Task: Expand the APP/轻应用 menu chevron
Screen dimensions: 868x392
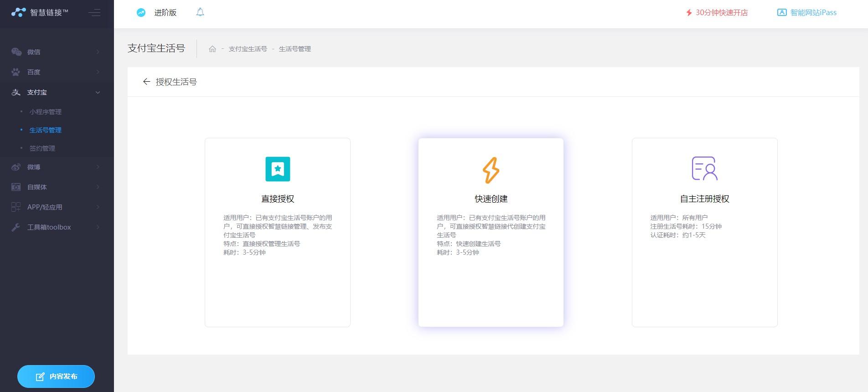Action: 98,207
